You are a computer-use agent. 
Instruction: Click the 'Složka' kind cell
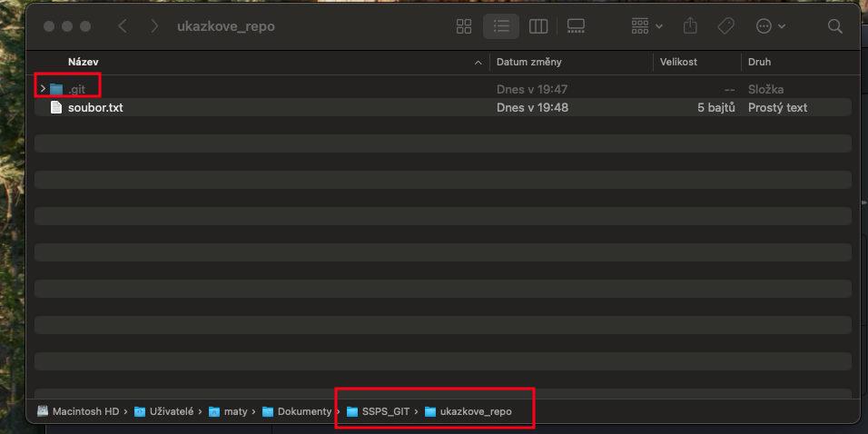(765, 89)
